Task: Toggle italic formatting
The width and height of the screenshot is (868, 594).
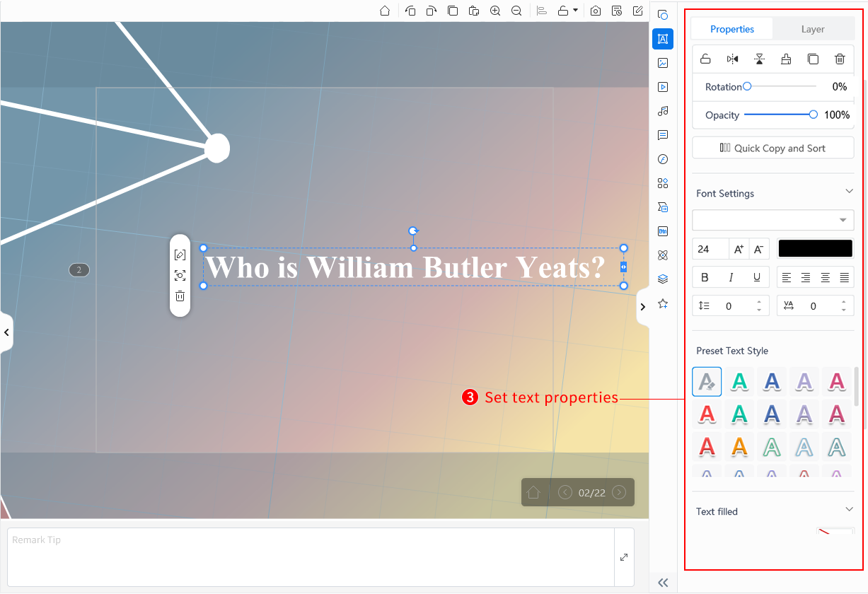Action: [x=731, y=277]
